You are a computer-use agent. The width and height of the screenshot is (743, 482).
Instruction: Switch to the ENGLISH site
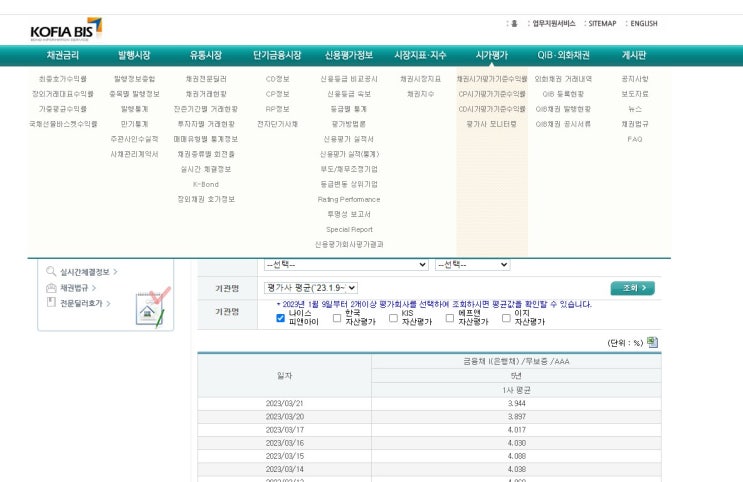644,23
